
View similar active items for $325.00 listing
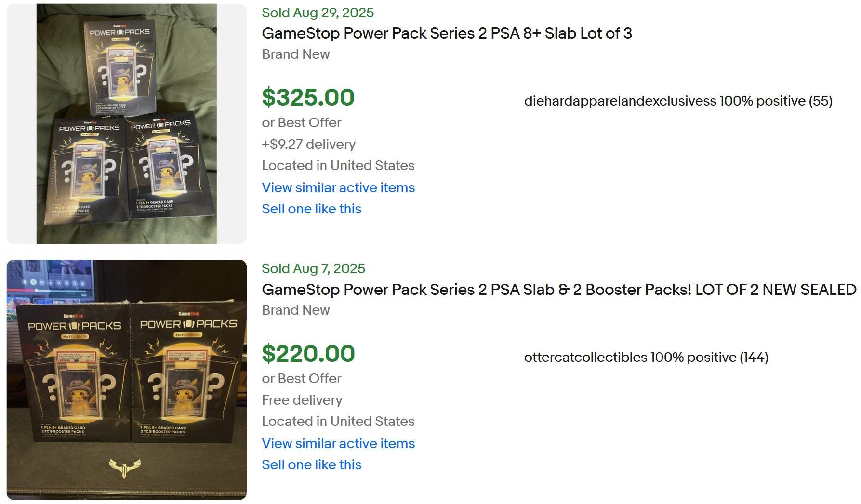(x=338, y=187)
